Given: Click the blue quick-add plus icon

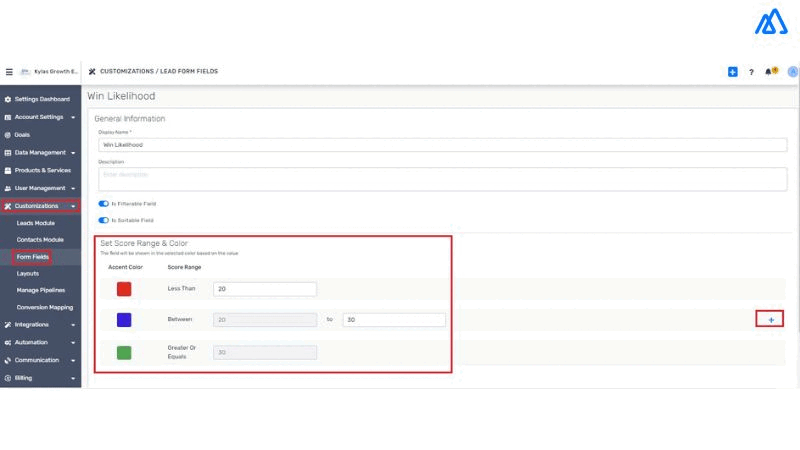Looking at the screenshot, I should 733,72.
